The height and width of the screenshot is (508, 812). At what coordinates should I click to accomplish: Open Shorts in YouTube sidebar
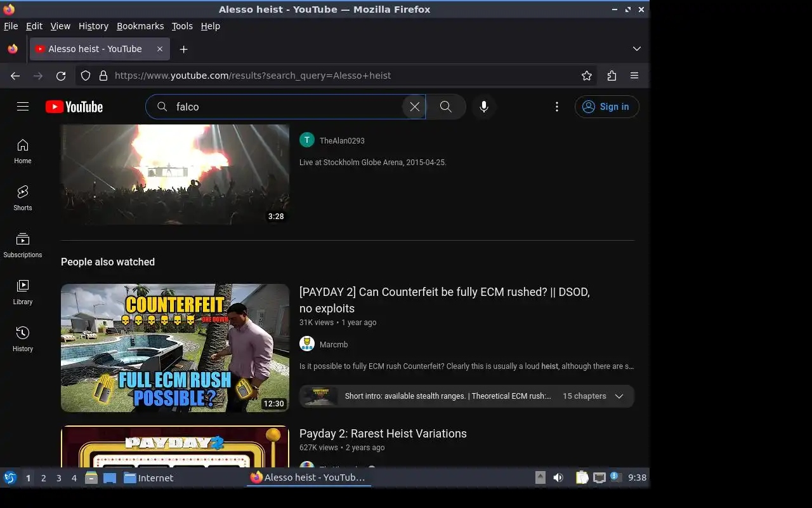23,199
